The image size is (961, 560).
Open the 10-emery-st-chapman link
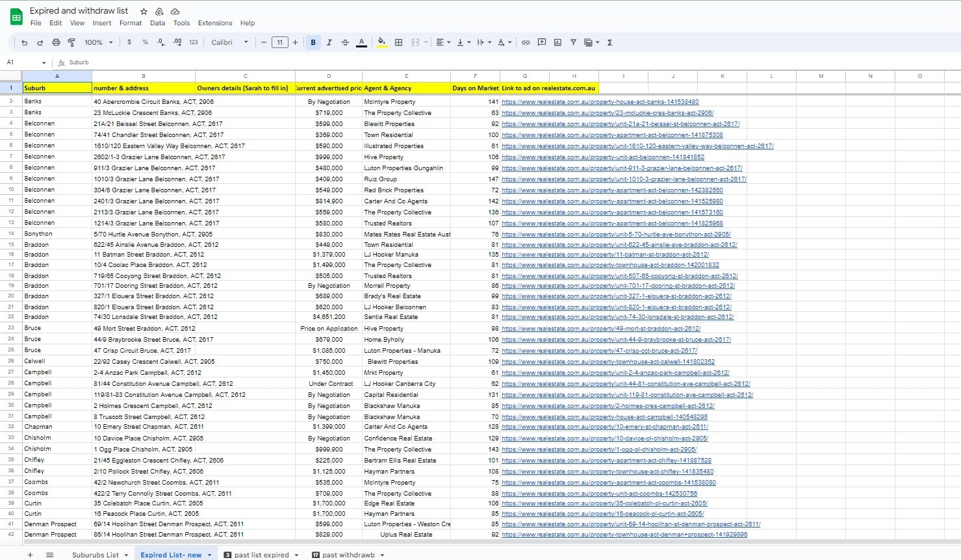tap(604, 427)
